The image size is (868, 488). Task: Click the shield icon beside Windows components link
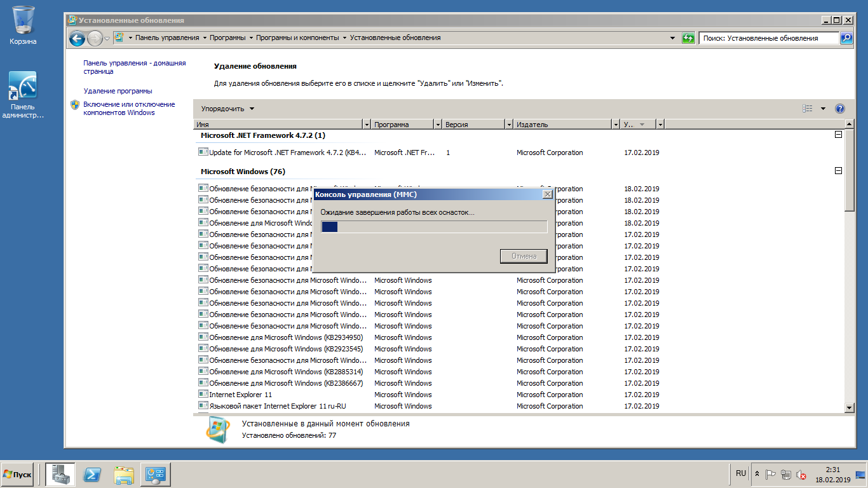(x=75, y=105)
